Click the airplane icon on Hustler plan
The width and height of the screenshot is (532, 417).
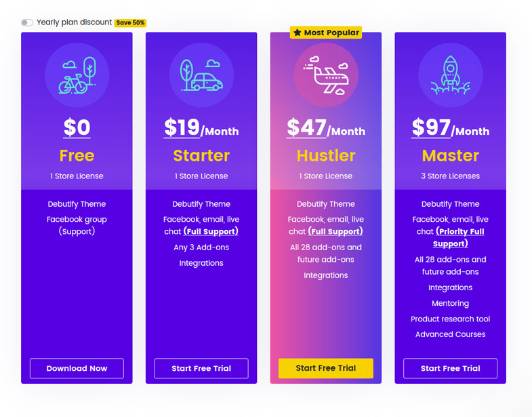(x=326, y=75)
